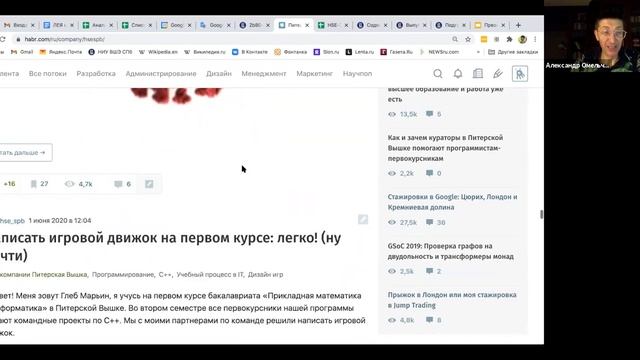Click comment icon showing 38 in sidebar
640x360 pixels.
point(429,222)
